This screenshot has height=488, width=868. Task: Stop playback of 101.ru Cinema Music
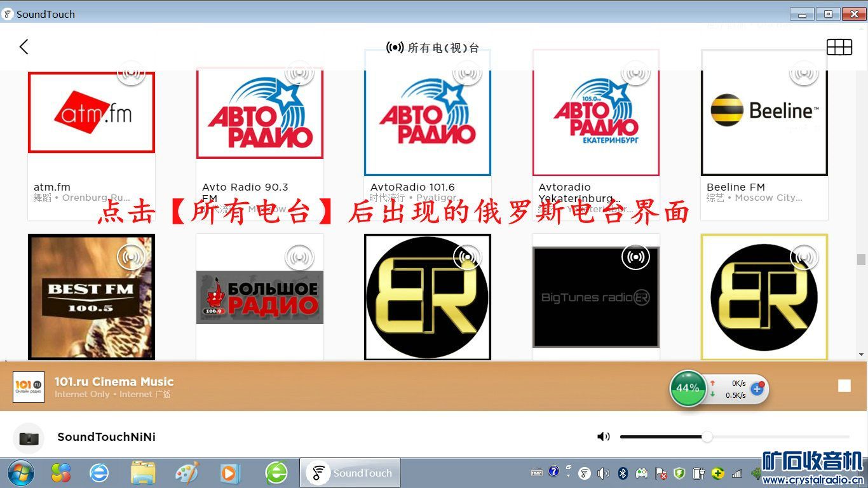(x=844, y=386)
